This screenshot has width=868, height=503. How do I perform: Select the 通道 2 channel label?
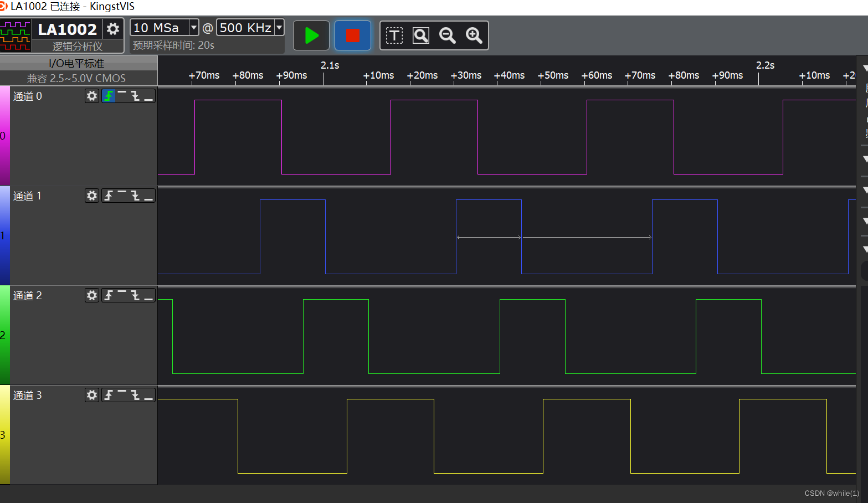pos(28,295)
